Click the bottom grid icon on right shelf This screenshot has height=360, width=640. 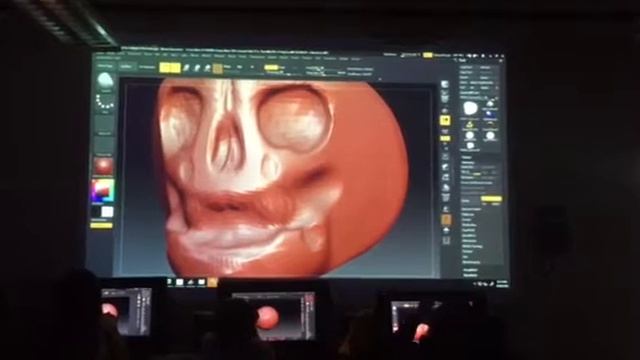[446, 241]
